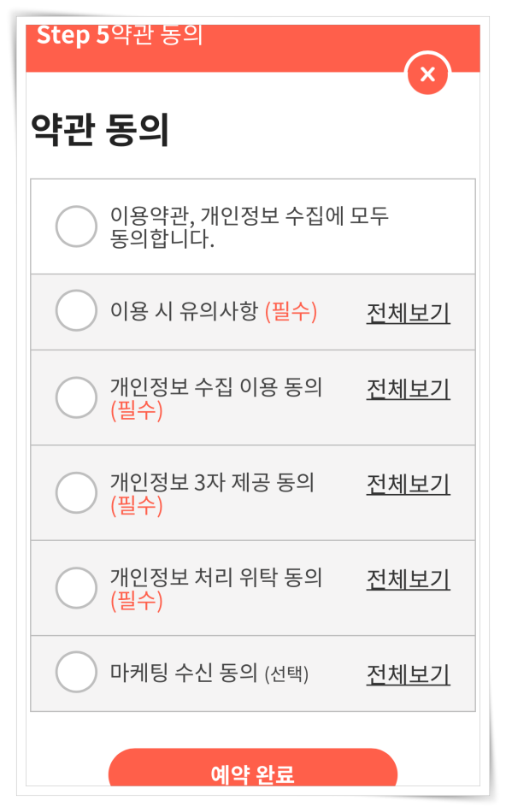Check the 마케팅 수신 동의 (선택) circle
This screenshot has height=812, width=506.
[x=76, y=672]
